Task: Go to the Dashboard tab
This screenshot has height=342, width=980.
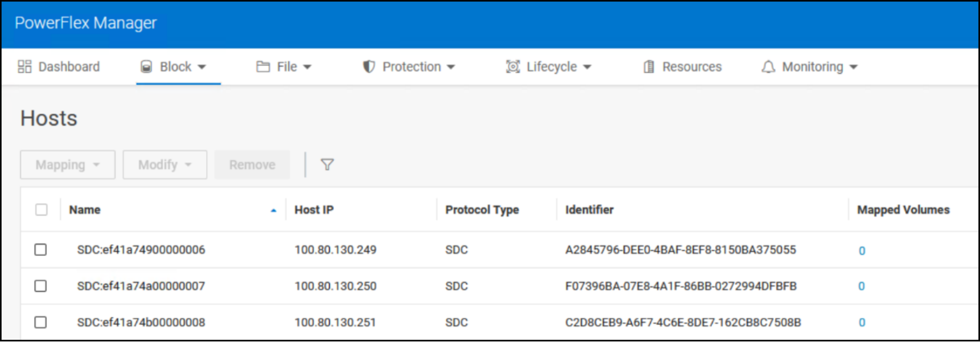Action: (x=69, y=67)
